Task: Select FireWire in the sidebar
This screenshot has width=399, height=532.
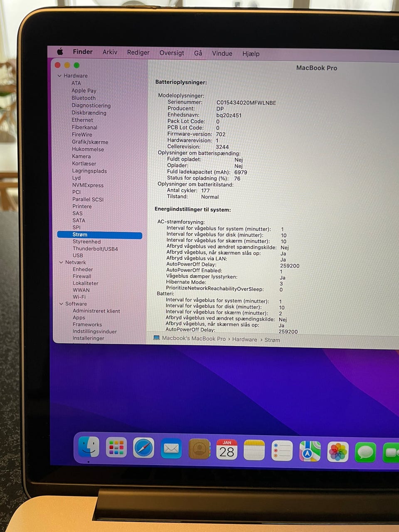Action: (x=82, y=135)
